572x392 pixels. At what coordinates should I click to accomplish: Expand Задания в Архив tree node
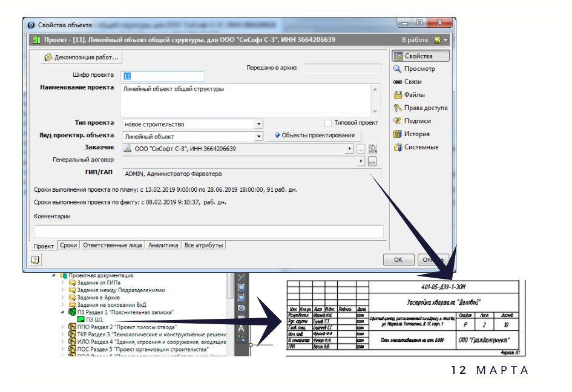[x=62, y=298]
